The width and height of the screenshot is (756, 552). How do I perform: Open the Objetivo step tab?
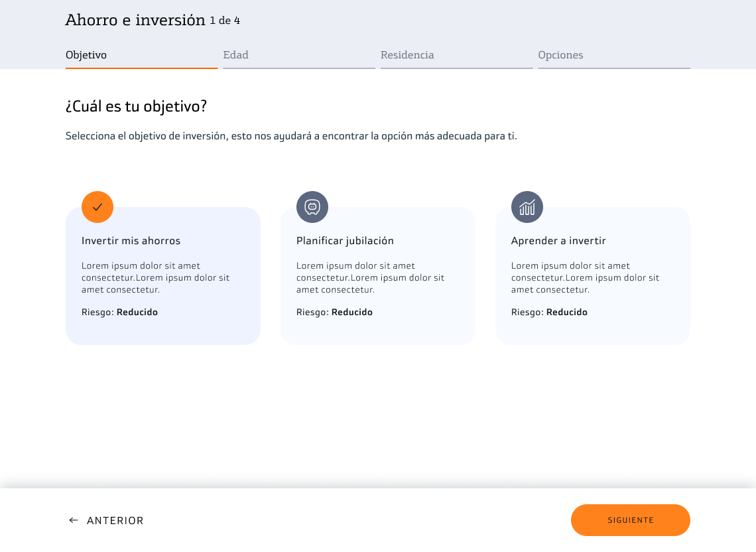coord(86,55)
